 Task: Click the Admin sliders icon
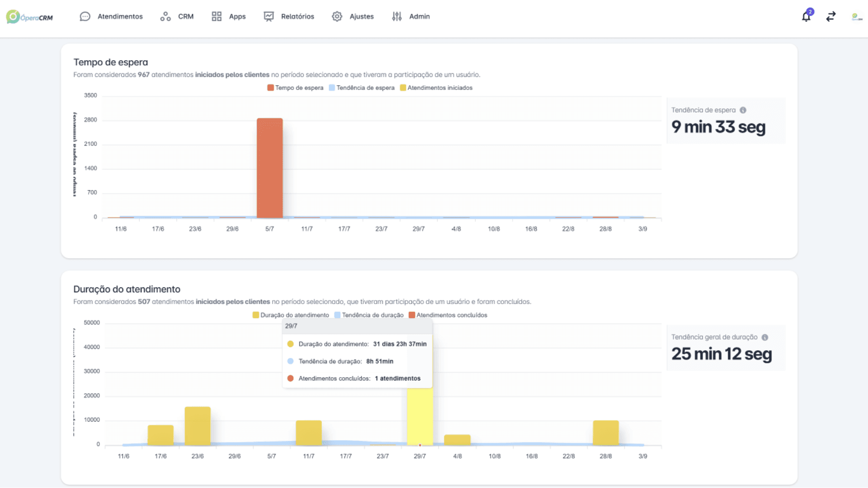[x=397, y=17]
